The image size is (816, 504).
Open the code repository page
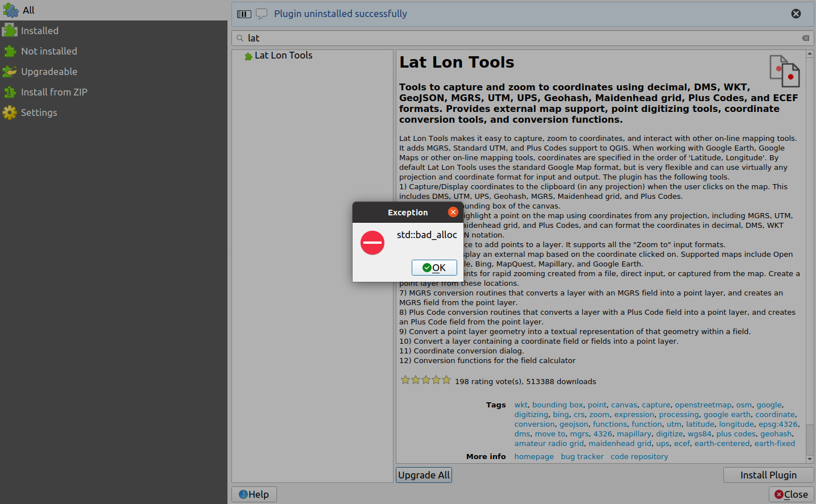pos(639,456)
